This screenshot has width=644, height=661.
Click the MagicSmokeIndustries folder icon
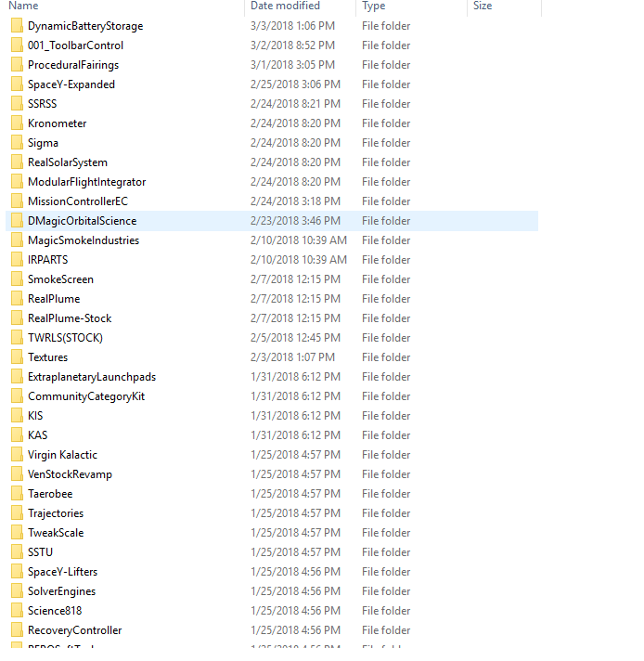17,240
